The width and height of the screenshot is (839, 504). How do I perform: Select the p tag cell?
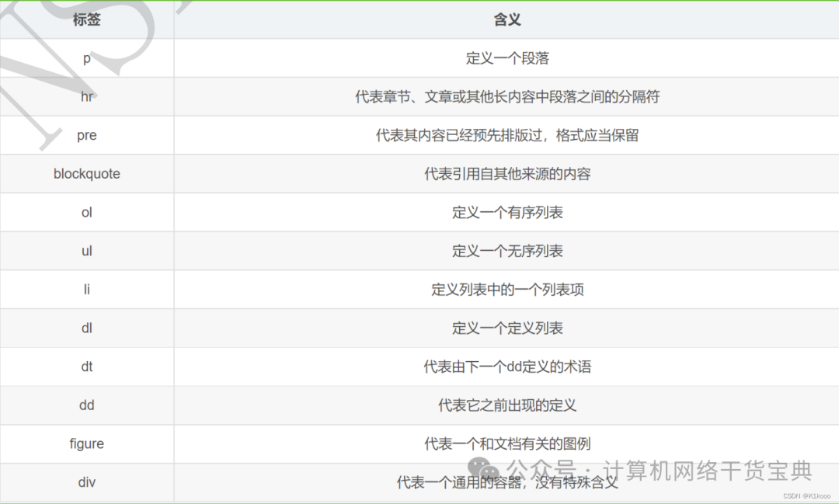point(87,58)
